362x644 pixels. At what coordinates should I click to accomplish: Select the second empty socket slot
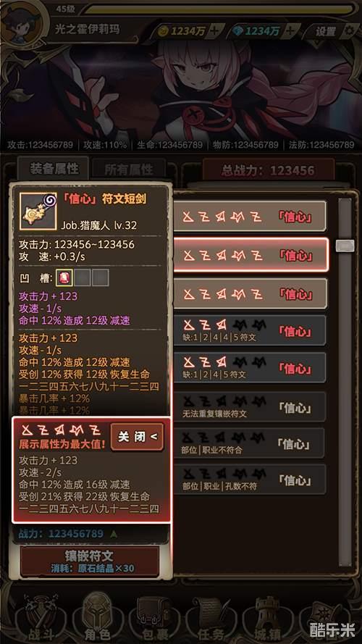pyautogui.click(x=84, y=278)
